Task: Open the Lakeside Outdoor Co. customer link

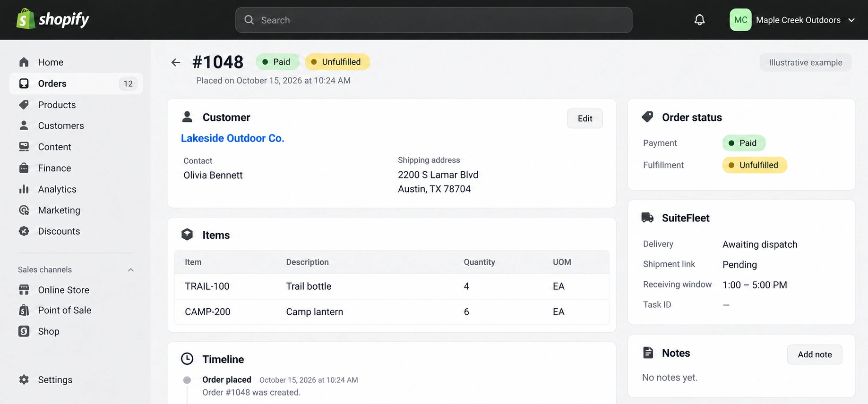Action: click(232, 138)
